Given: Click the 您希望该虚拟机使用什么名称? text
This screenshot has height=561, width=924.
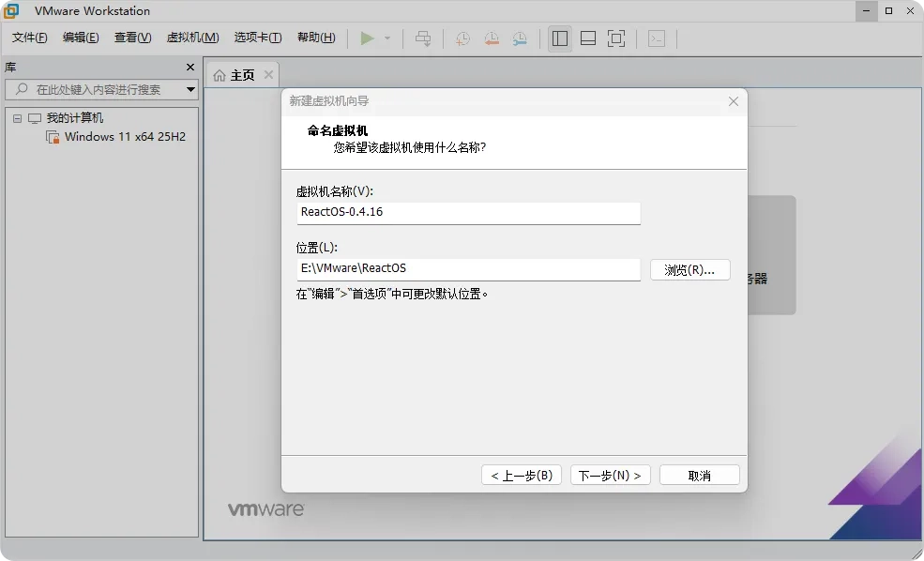Looking at the screenshot, I should pyautogui.click(x=410, y=147).
